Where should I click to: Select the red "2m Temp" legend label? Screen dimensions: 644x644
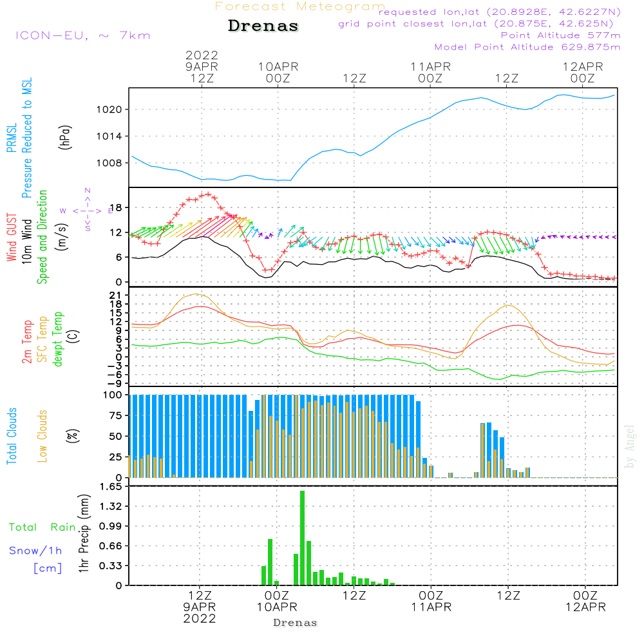click(x=26, y=342)
